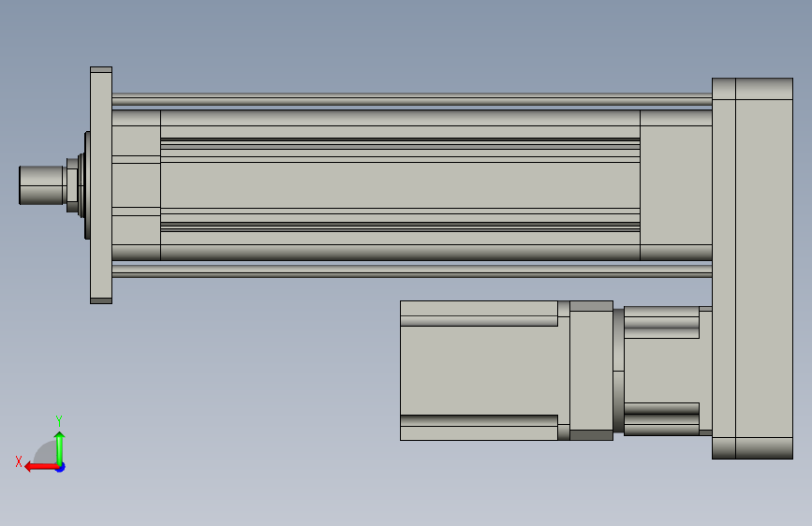Select the upper tie rod above the cylinder
The width and height of the screenshot is (812, 526).
pos(412,99)
